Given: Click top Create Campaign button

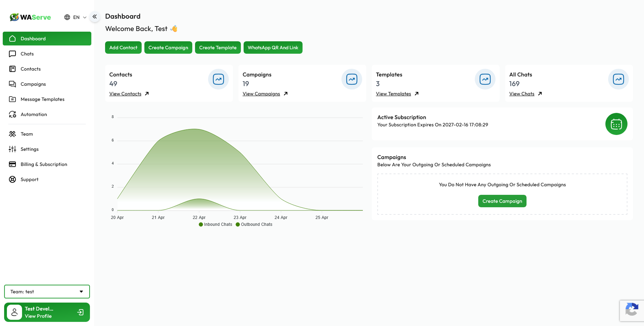Looking at the screenshot, I should [168, 48].
